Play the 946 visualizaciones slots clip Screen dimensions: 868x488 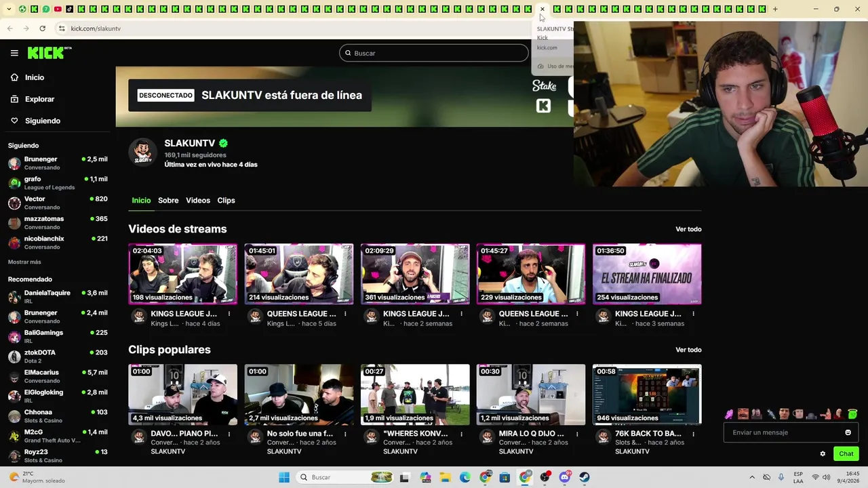point(647,394)
